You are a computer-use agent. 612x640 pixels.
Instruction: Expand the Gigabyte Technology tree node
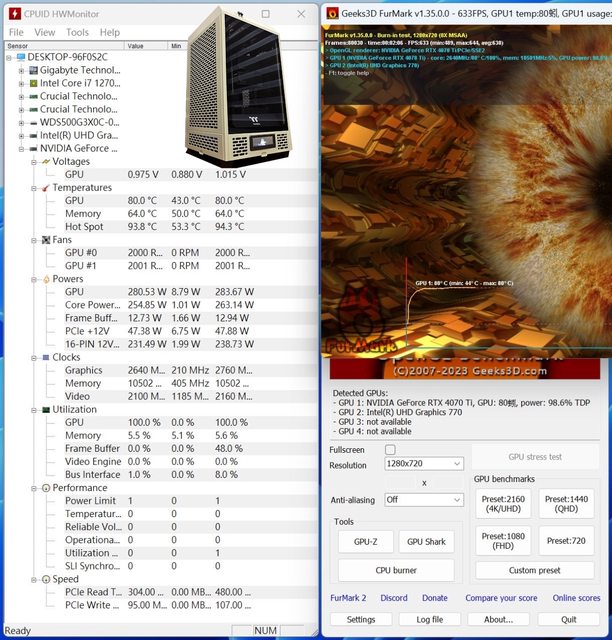(20, 71)
